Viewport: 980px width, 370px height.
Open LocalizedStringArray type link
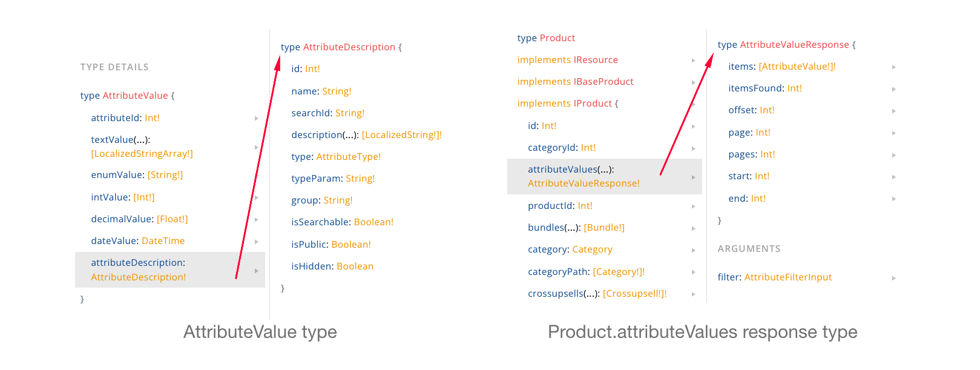point(142,154)
